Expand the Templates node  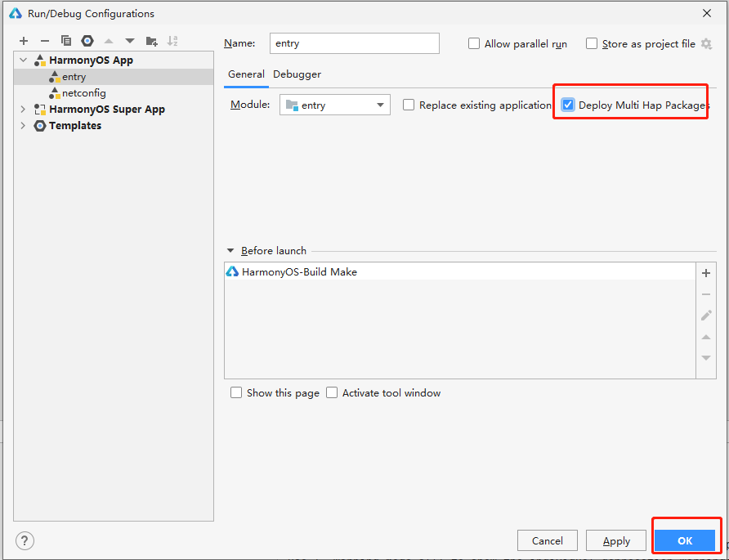(x=23, y=126)
